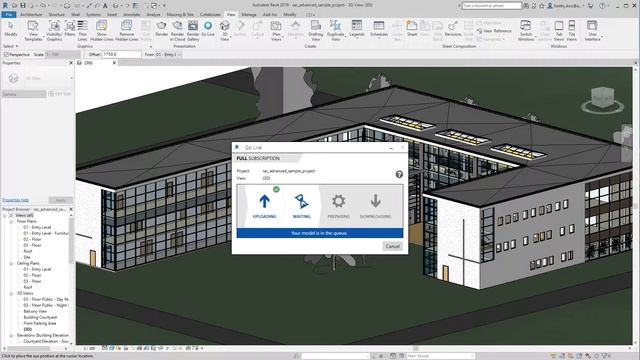640x360 pixels.
Task: Open the User Interface tool
Action: (592, 31)
